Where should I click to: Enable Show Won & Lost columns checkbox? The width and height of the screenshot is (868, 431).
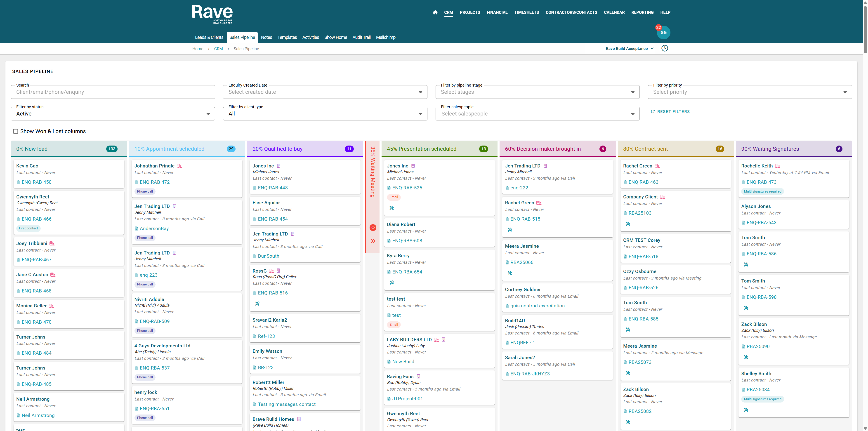pos(16,131)
